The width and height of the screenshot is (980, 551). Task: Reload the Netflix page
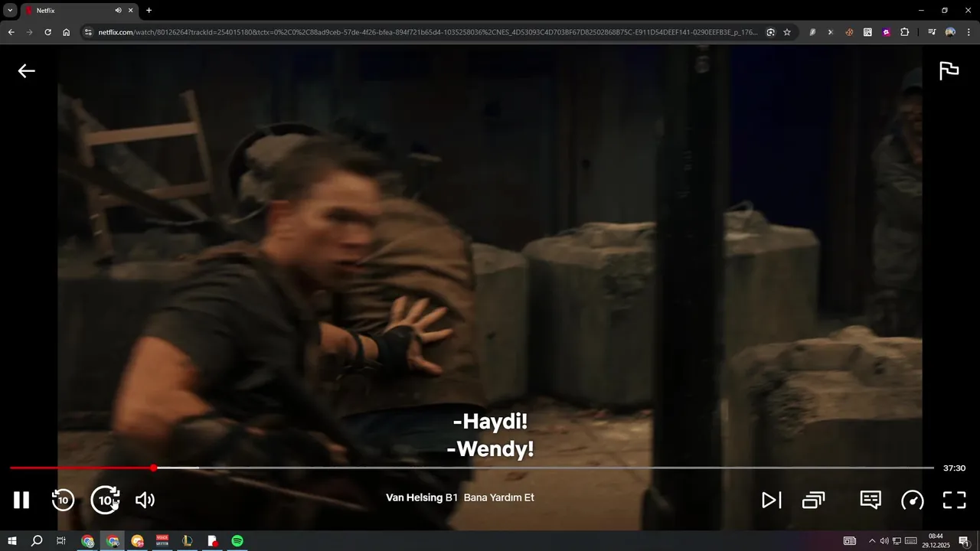(47, 32)
